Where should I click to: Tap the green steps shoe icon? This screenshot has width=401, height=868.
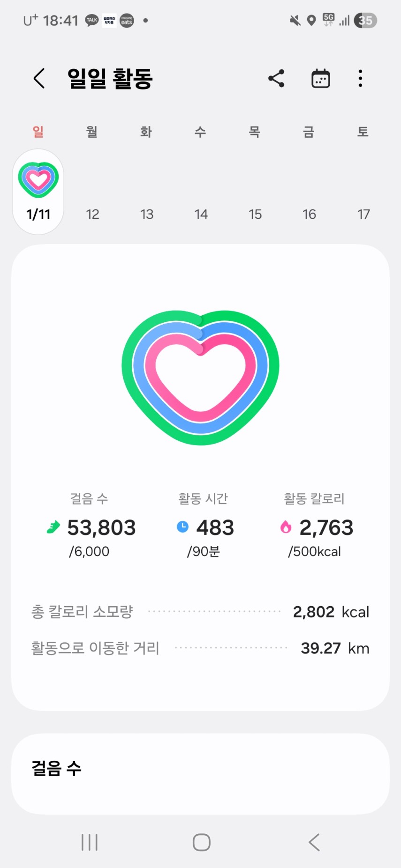click(53, 527)
